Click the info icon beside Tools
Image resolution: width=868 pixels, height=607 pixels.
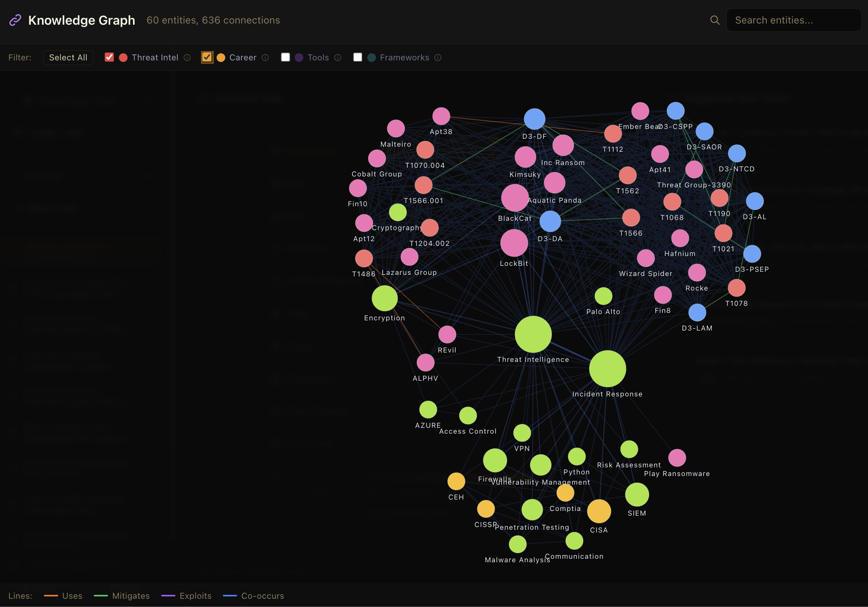pyautogui.click(x=338, y=58)
